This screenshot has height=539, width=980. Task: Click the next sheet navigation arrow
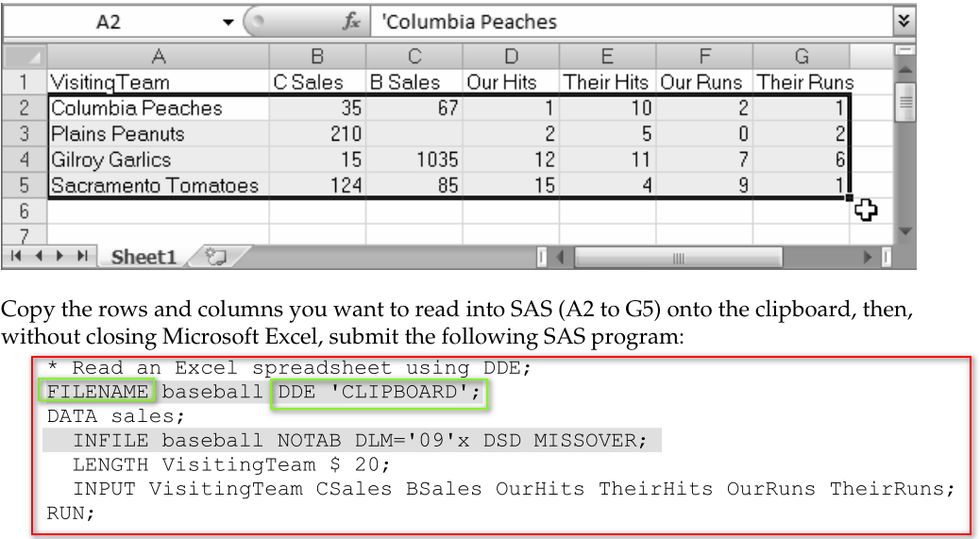(x=60, y=256)
